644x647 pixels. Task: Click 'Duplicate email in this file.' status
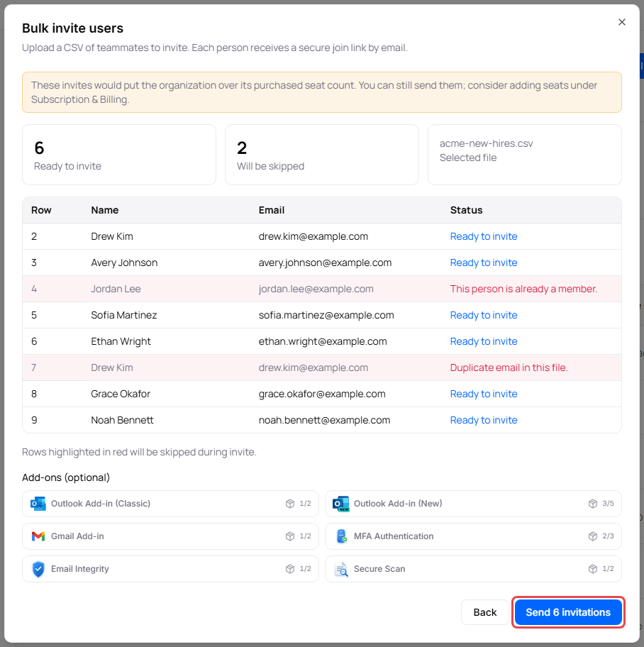[509, 367]
